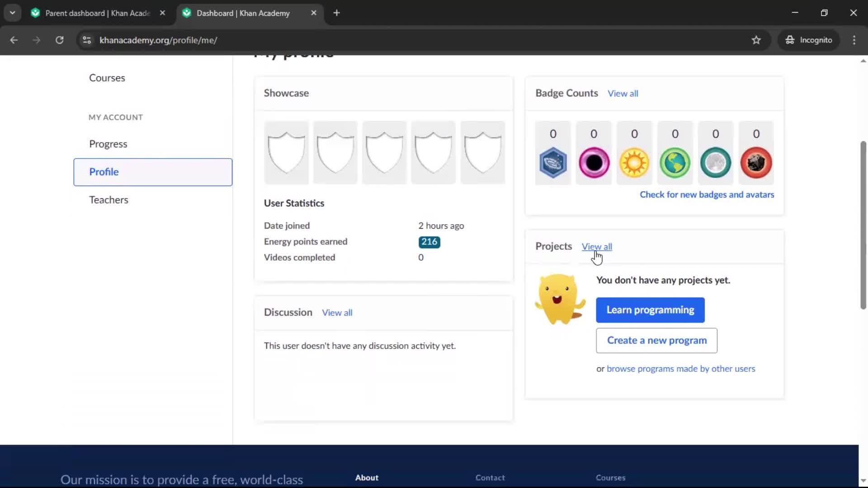The image size is (868, 488).
Task: Click View all next to Badge Counts
Action: pos(623,94)
